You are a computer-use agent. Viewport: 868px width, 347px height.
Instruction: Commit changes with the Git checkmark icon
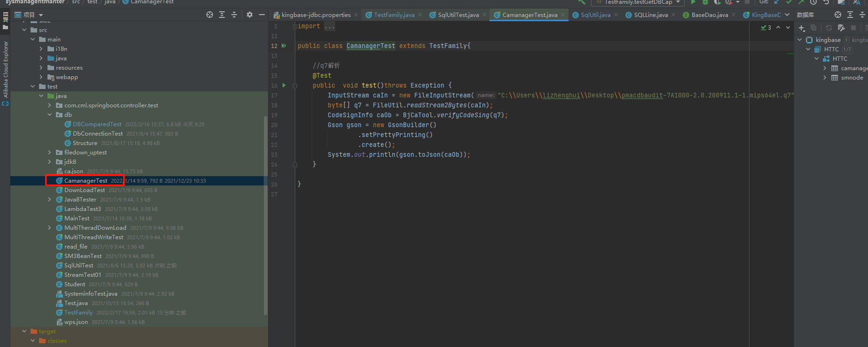[x=789, y=2]
